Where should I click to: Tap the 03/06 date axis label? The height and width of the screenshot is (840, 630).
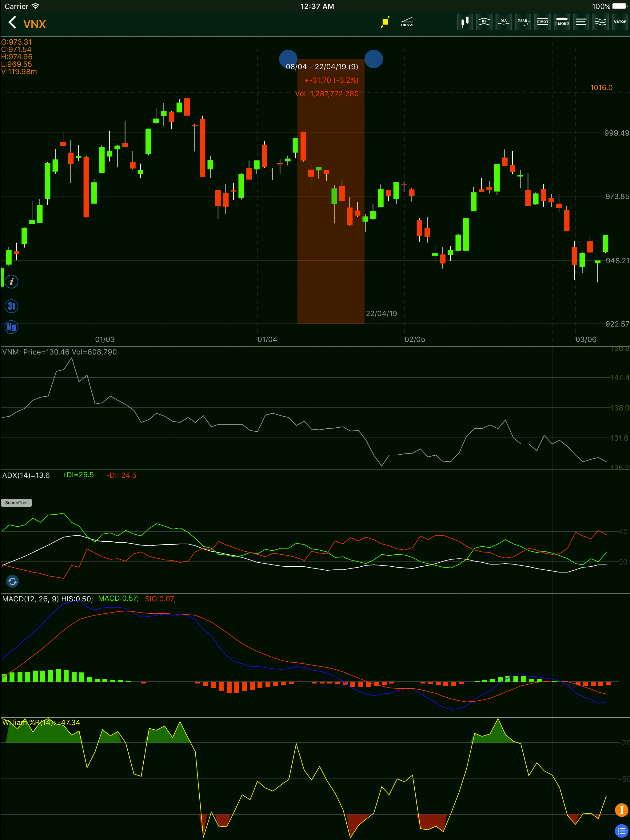click(586, 339)
